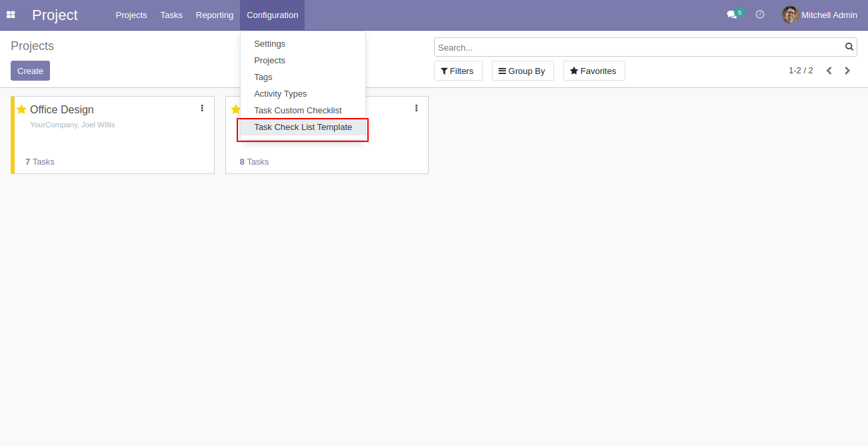This screenshot has width=868, height=446.
Task: Select Task Check List Template entry
Action: [303, 127]
